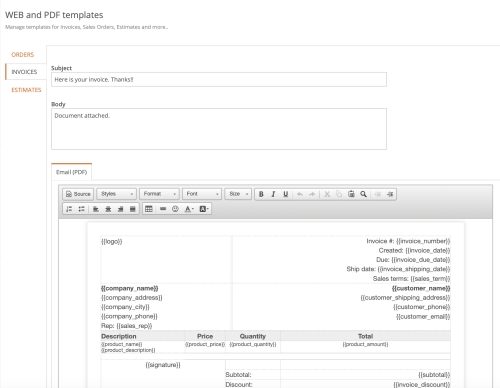Click {{customer_phone}} placeholder text
The height and width of the screenshot is (388, 500).
point(422,307)
